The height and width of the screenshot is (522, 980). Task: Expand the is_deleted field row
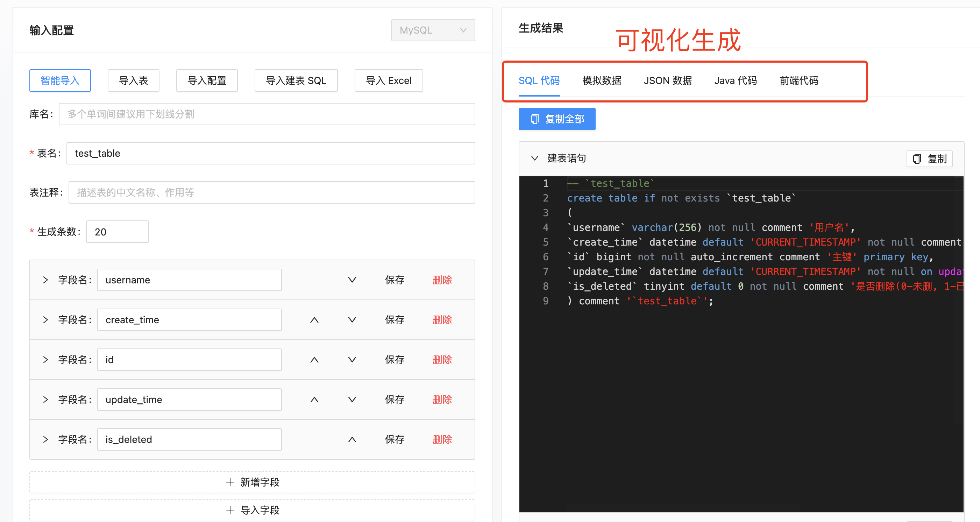pos(46,440)
